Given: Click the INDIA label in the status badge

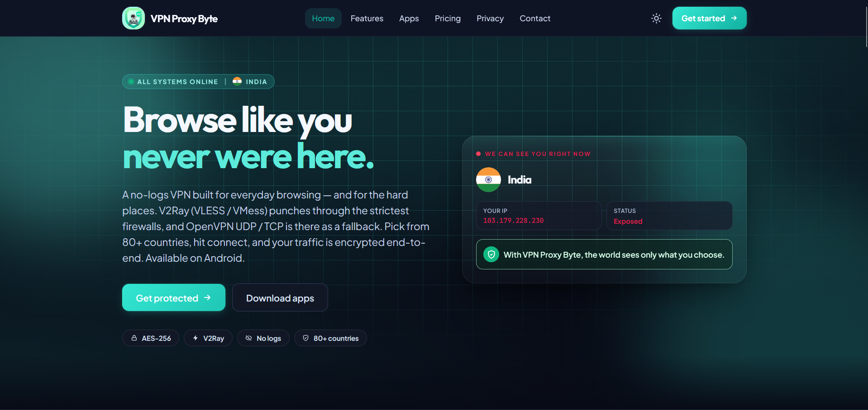Looking at the screenshot, I should (x=257, y=82).
